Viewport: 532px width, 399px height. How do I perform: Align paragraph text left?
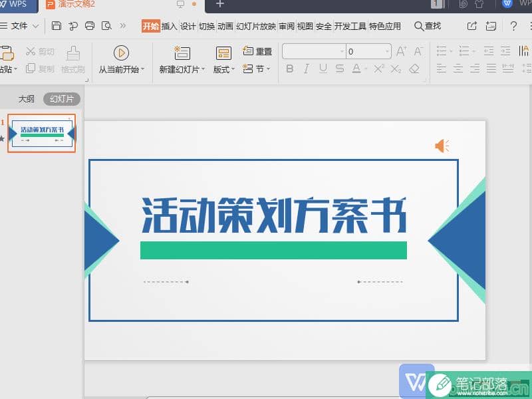tap(442, 68)
